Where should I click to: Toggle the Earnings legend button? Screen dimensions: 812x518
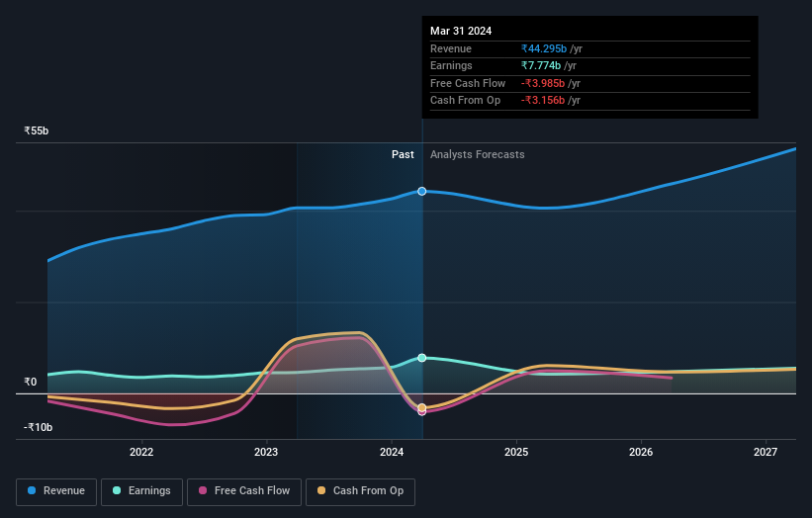[x=141, y=491]
